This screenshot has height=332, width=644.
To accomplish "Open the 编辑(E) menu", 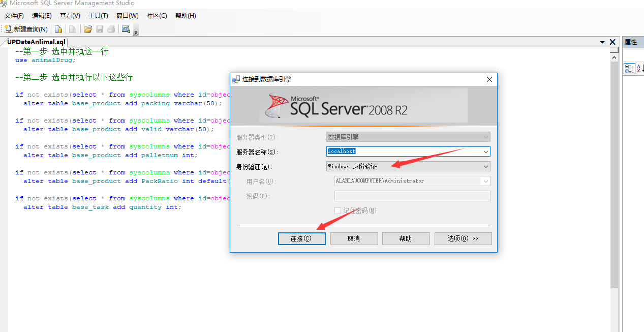I will (x=42, y=16).
